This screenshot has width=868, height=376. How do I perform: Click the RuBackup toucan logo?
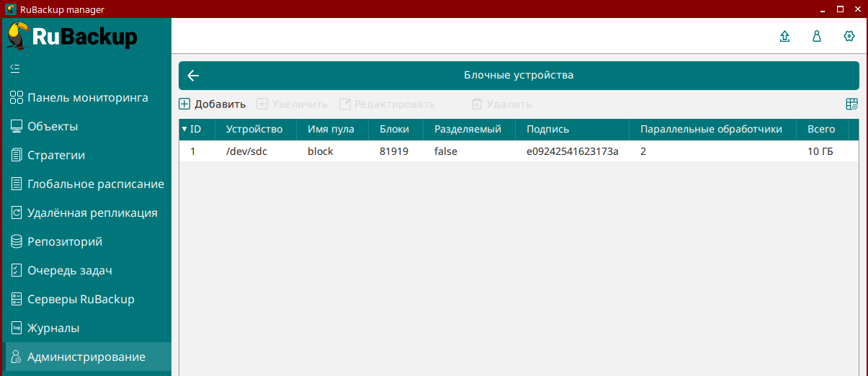(x=19, y=37)
